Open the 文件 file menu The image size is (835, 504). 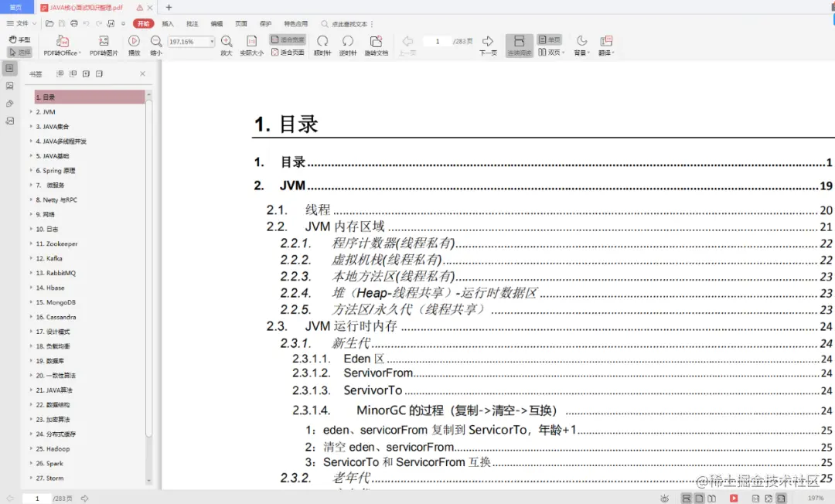coord(19,22)
